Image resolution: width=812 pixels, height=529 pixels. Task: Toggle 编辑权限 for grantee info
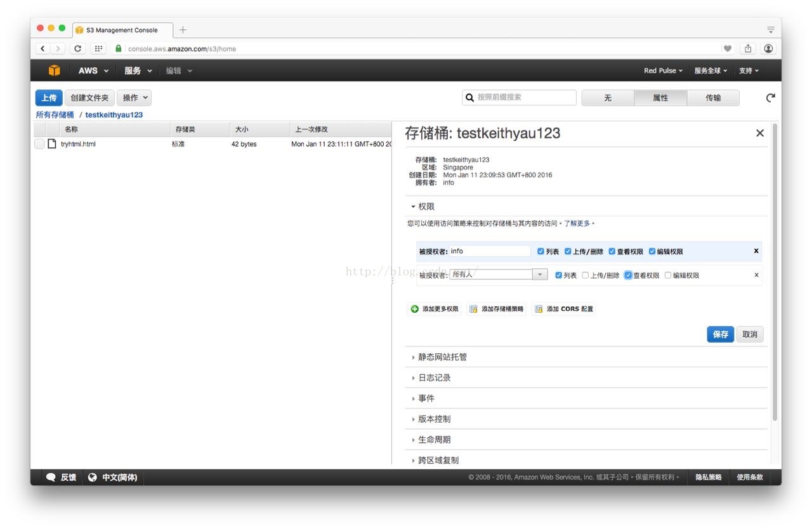tap(652, 251)
